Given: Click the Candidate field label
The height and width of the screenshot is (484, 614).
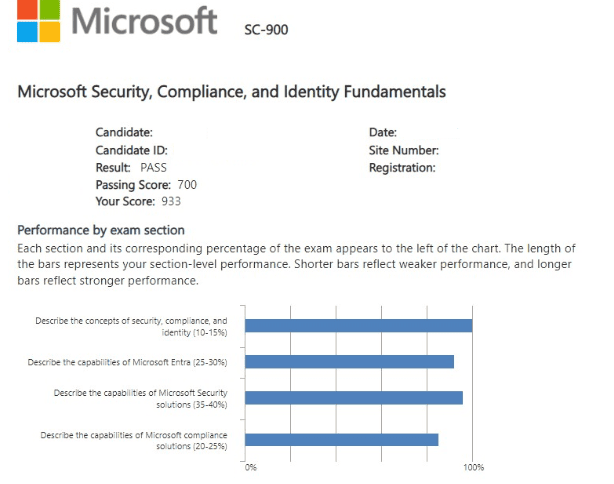Looking at the screenshot, I should pos(124,132).
